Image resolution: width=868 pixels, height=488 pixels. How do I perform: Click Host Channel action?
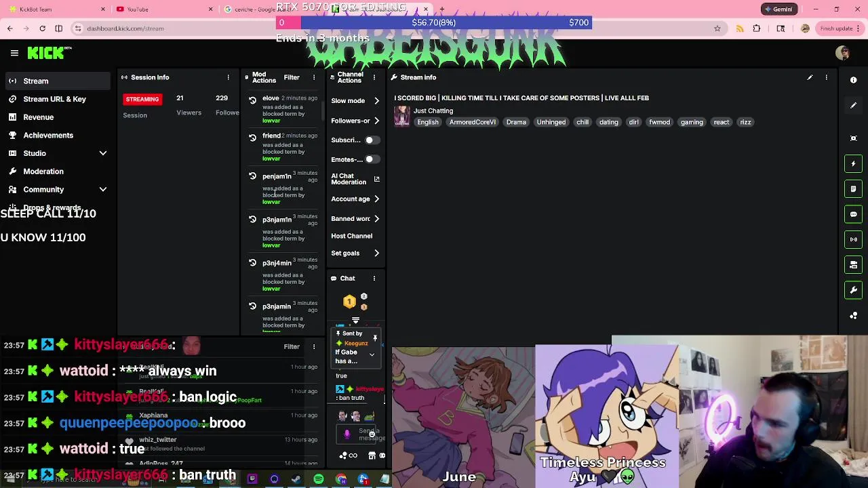point(352,236)
